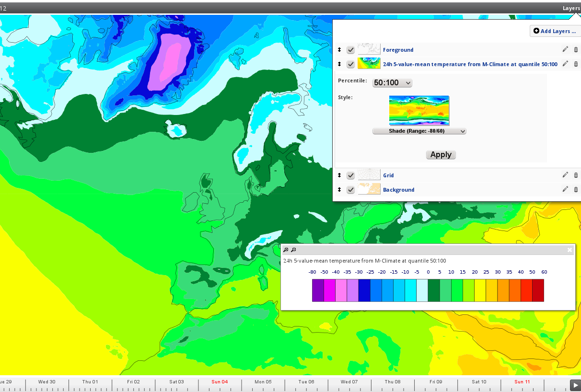Screen dimensions: 581x392
Task: Open the Shade (Range: -80/60) style dropdown
Action: 419,131
